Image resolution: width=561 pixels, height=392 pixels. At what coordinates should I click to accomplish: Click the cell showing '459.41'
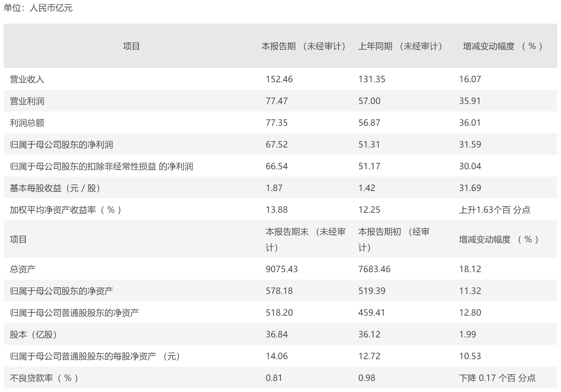coord(372,313)
